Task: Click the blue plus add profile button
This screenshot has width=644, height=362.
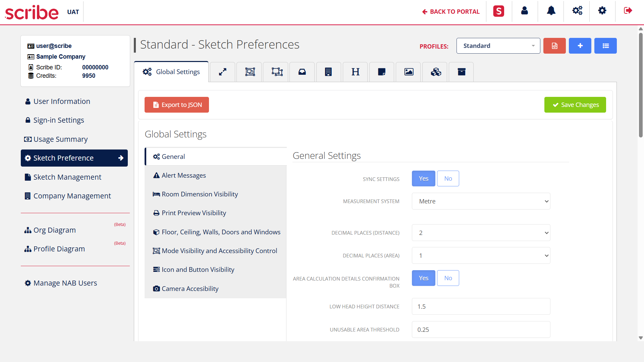Action: [x=580, y=46]
